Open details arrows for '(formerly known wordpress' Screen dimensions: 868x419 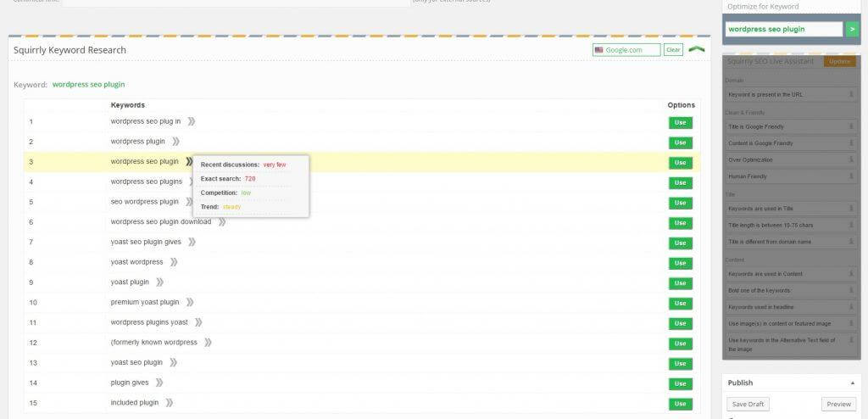[208, 343]
